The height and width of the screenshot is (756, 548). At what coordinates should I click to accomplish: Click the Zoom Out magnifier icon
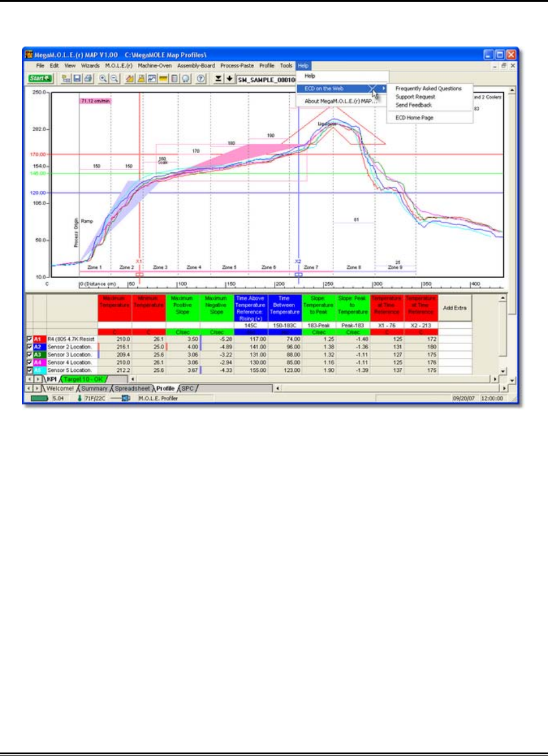114,79
